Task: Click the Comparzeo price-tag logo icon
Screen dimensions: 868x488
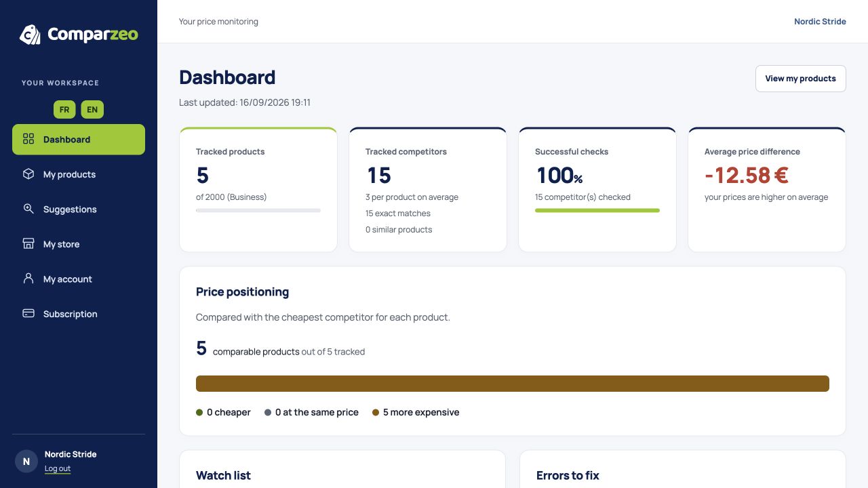Action: pos(30,35)
